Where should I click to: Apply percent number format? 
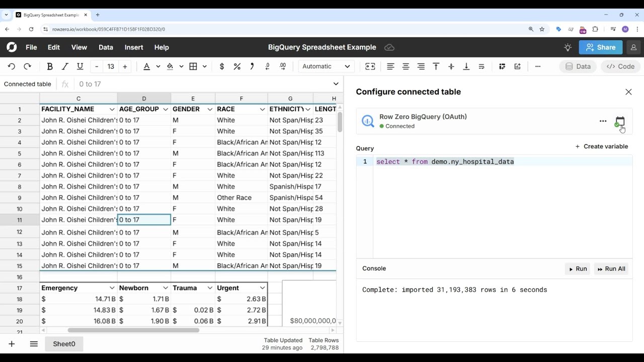pyautogui.click(x=237, y=66)
